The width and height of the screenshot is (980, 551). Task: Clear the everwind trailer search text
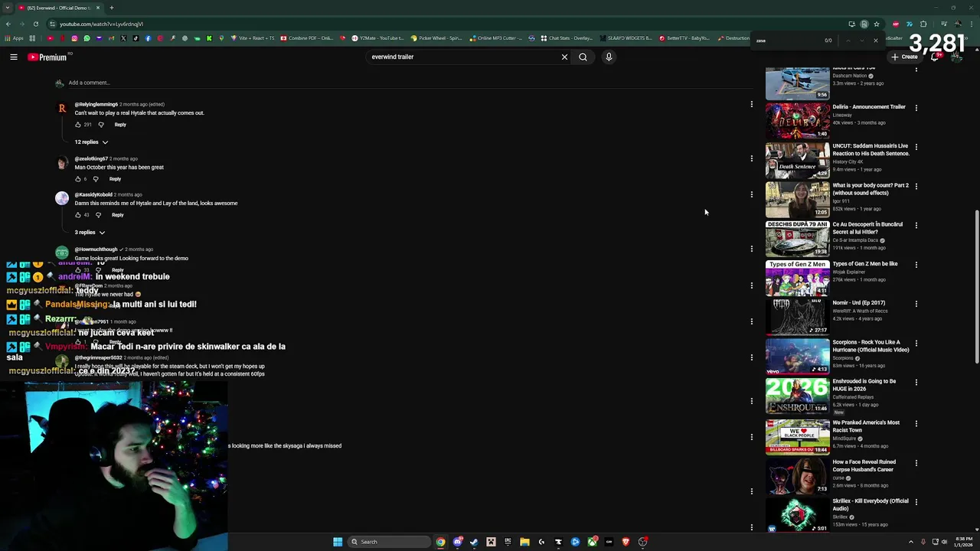click(x=564, y=57)
